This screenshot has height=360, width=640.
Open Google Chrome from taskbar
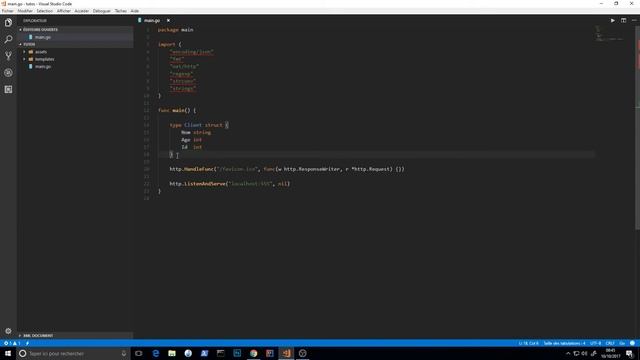point(253,353)
